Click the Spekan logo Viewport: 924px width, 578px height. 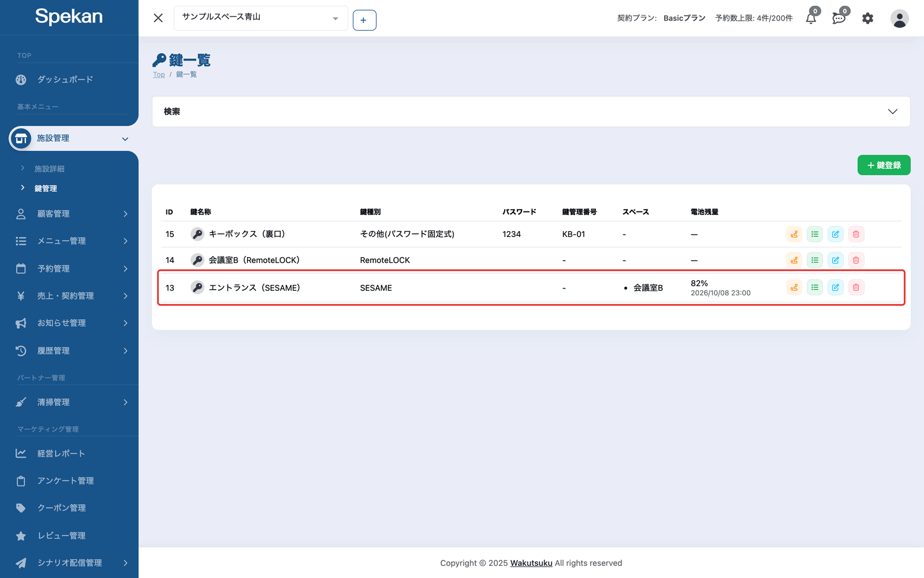click(x=69, y=16)
